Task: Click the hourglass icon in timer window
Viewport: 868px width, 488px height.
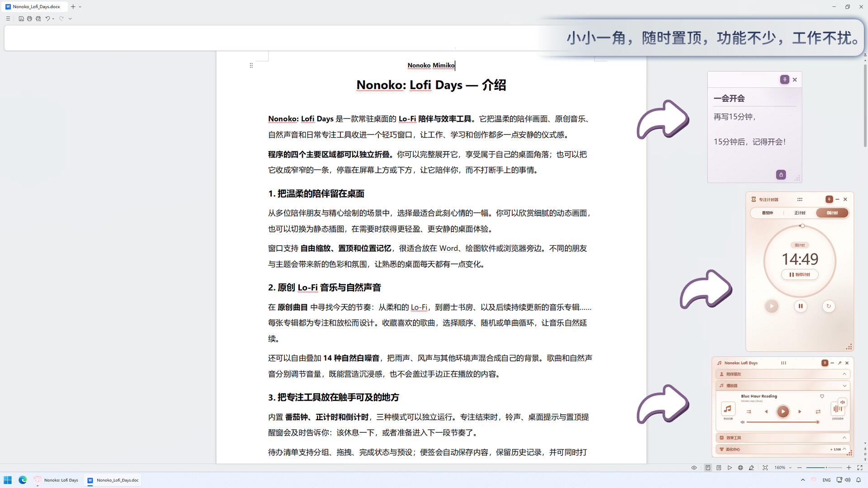Action: 754,199
